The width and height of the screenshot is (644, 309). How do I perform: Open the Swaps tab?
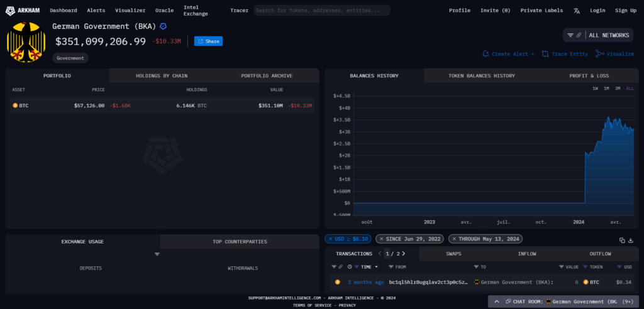453,254
